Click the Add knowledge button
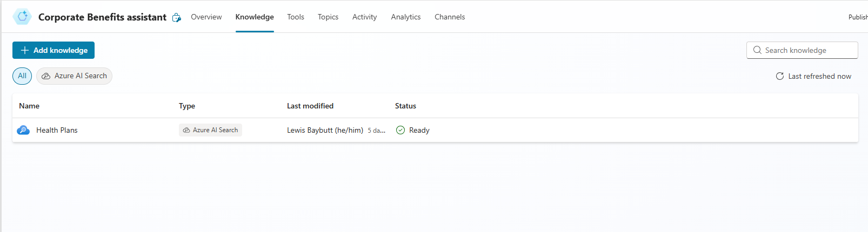 (54, 50)
